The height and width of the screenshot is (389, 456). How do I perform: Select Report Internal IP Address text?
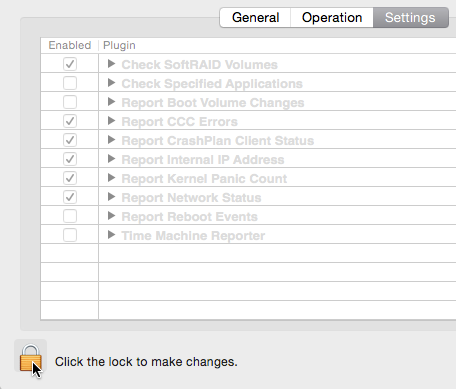tap(203, 160)
